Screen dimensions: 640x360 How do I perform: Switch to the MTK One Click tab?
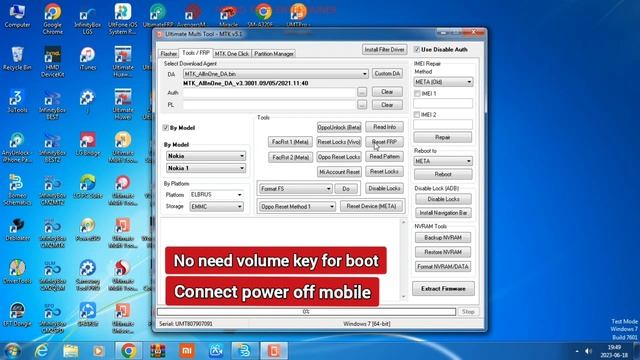pyautogui.click(x=231, y=54)
